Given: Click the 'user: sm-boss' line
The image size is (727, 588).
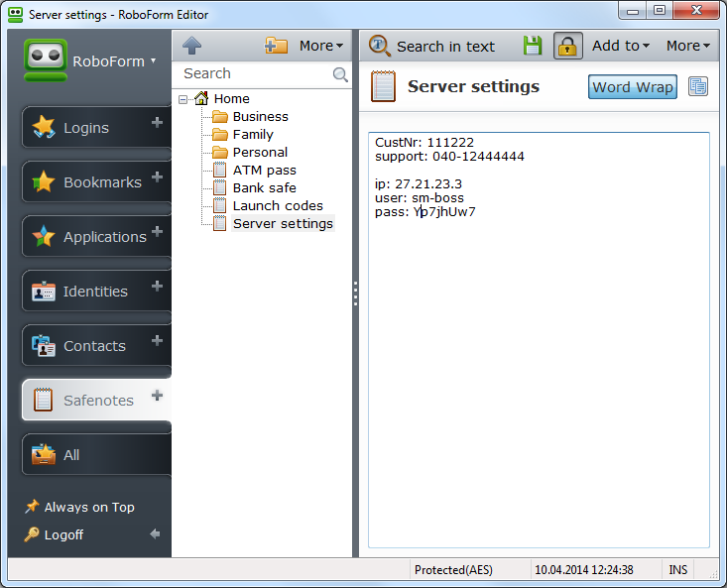Looking at the screenshot, I should point(420,198).
